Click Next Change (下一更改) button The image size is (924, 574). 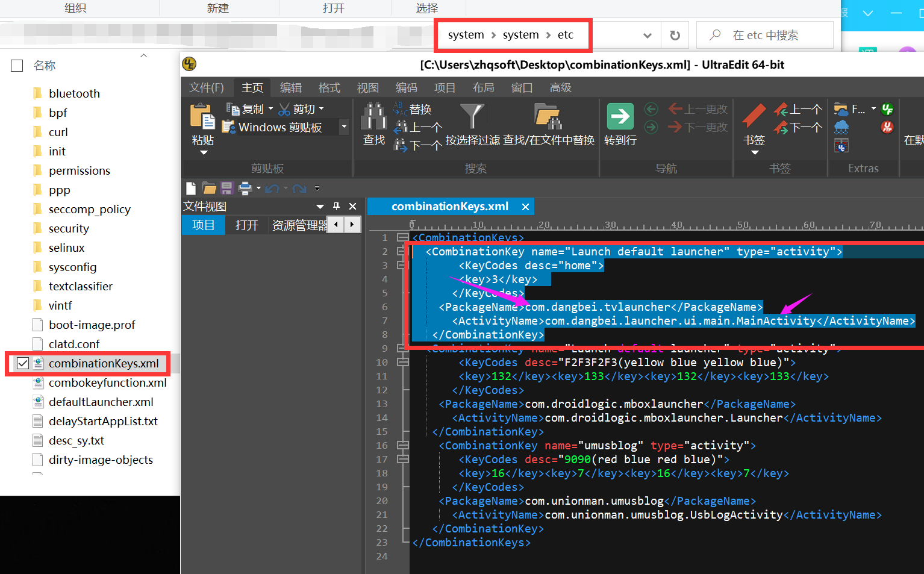point(699,127)
